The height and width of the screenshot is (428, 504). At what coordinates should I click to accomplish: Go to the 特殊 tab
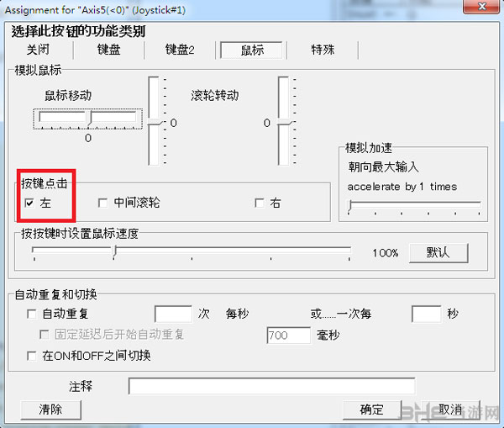coord(323,50)
